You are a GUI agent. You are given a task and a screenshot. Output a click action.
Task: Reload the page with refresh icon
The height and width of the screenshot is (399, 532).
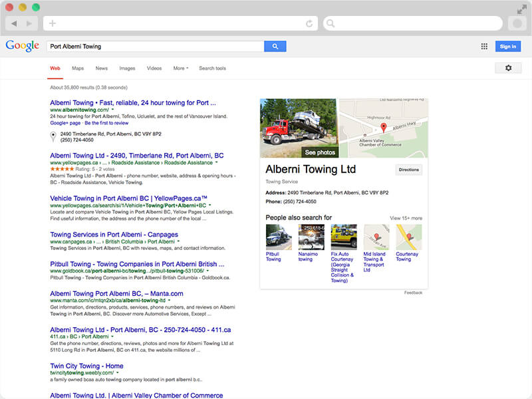pyautogui.click(x=309, y=23)
